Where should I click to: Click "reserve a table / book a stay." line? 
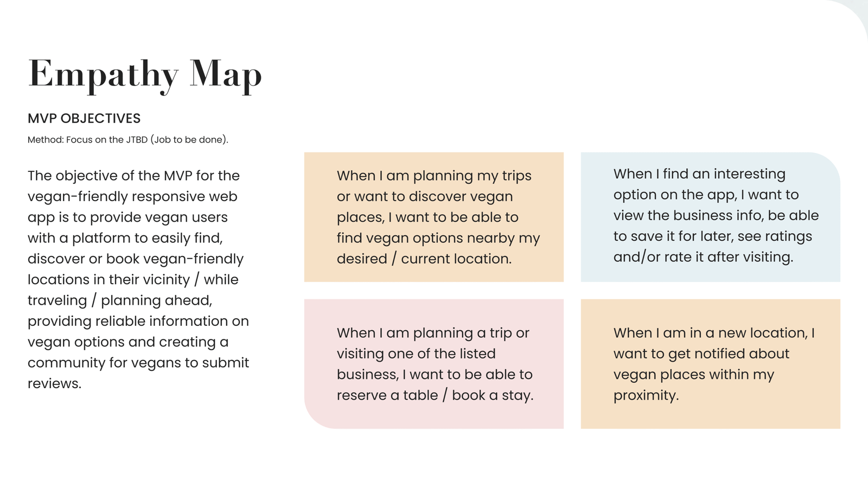click(x=435, y=395)
